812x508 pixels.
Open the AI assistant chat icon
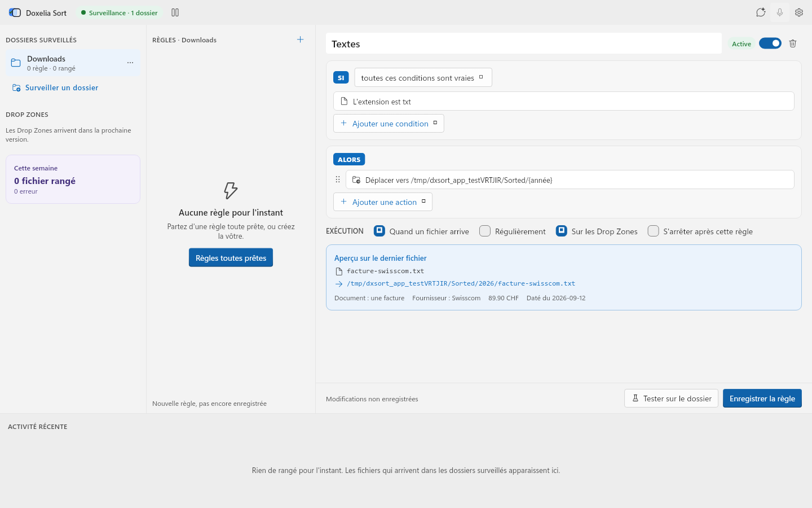(761, 12)
